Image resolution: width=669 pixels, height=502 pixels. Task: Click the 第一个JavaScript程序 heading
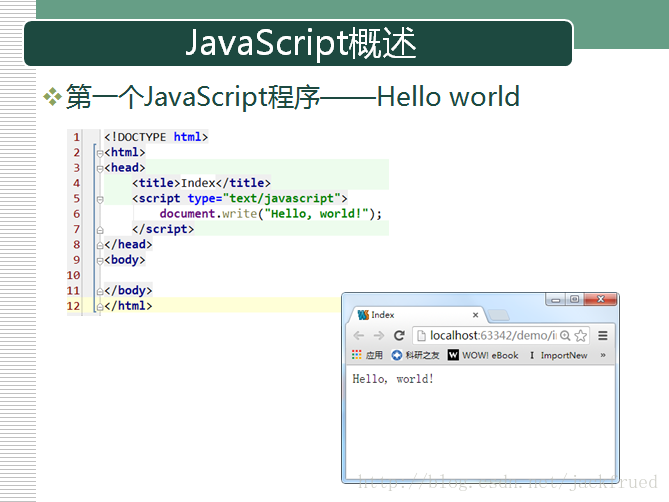click(x=193, y=97)
